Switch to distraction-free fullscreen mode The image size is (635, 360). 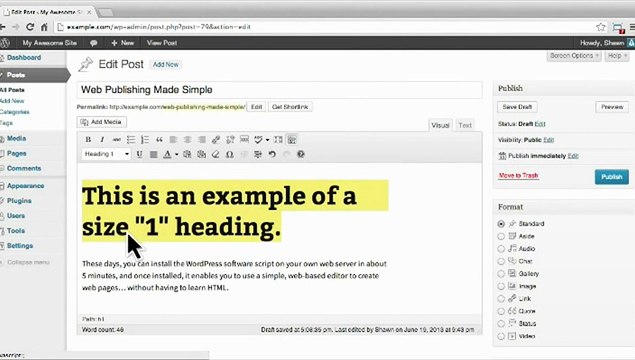(278, 140)
